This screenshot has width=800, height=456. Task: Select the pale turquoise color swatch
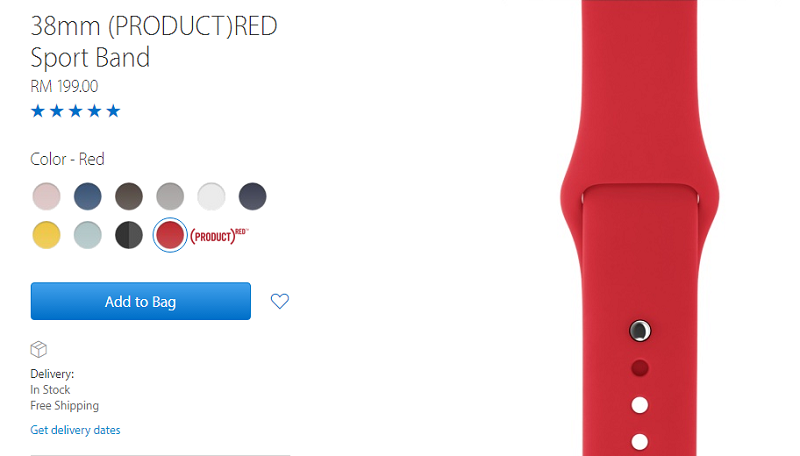click(88, 235)
